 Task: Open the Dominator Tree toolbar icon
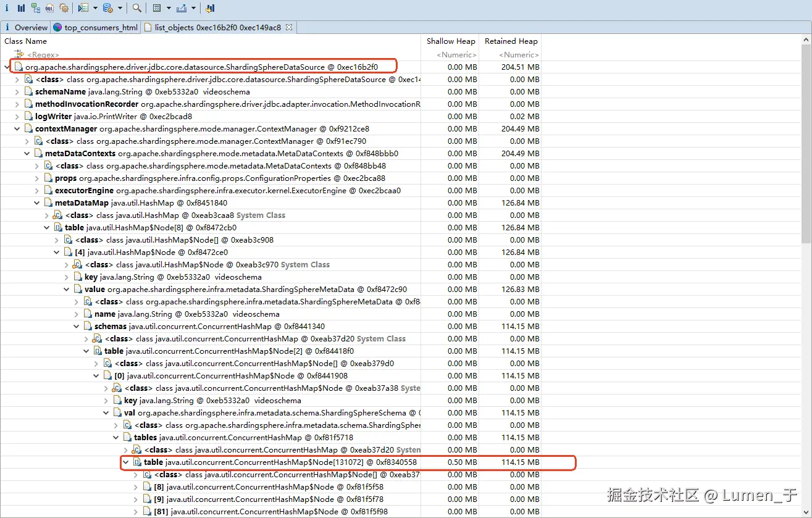[x=35, y=8]
